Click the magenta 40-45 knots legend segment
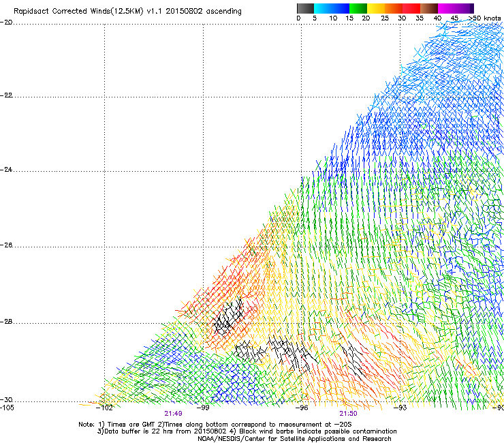The image size is (504, 443). coord(447,8)
